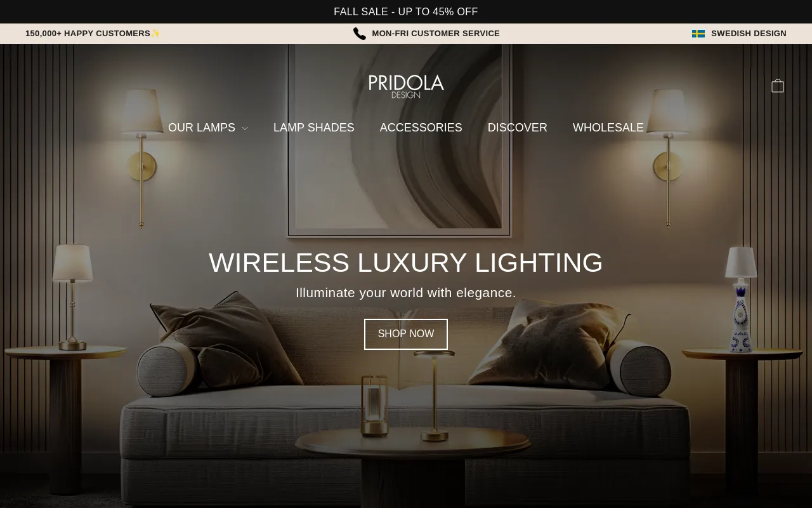Click the Illuminate your world subtitle
This screenshot has height=508, width=812.
(x=406, y=293)
